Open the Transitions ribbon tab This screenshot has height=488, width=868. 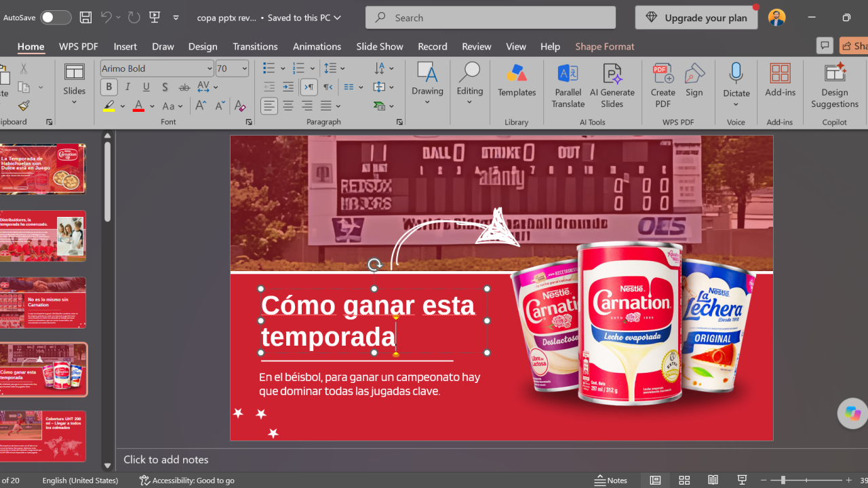click(255, 46)
